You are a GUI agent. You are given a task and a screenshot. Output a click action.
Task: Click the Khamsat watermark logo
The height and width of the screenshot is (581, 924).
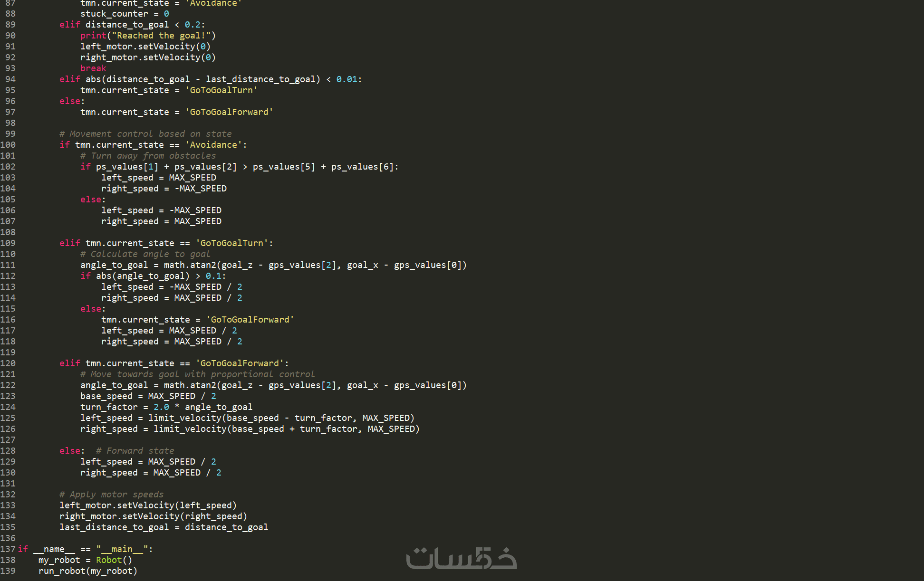coord(461,558)
